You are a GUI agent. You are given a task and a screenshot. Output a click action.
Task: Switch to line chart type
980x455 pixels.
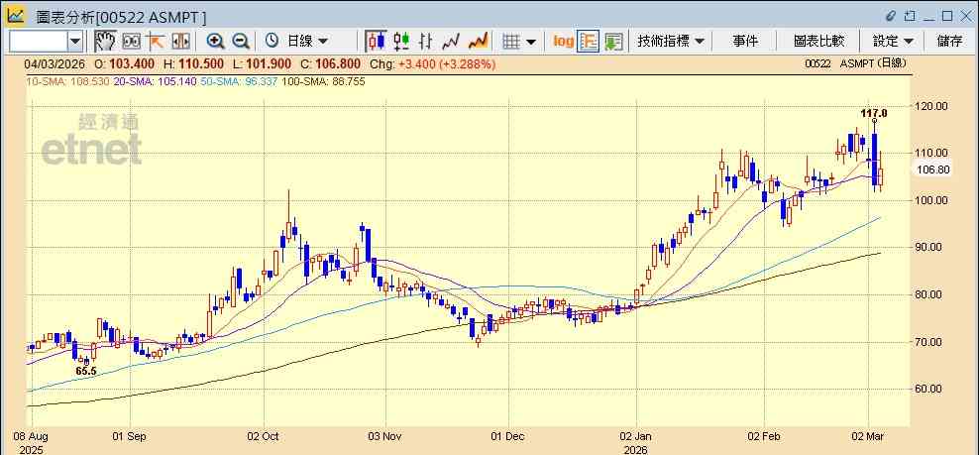click(x=451, y=42)
